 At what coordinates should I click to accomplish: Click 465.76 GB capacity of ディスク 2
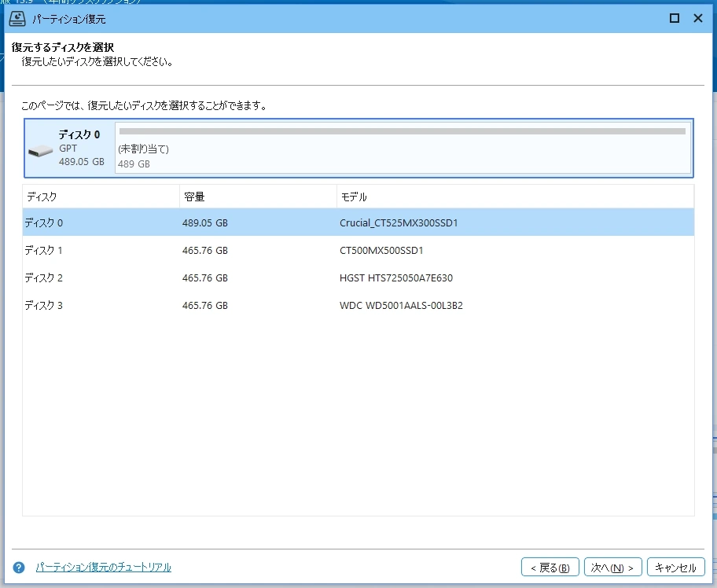tap(205, 277)
